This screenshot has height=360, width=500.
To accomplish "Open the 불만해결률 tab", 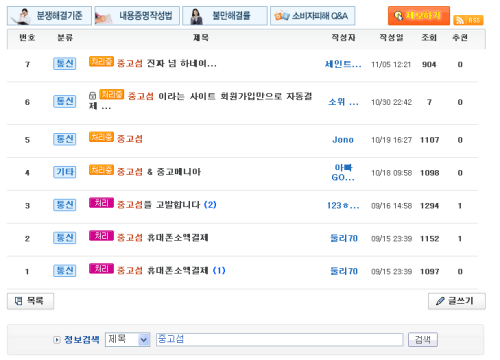I will point(225,16).
